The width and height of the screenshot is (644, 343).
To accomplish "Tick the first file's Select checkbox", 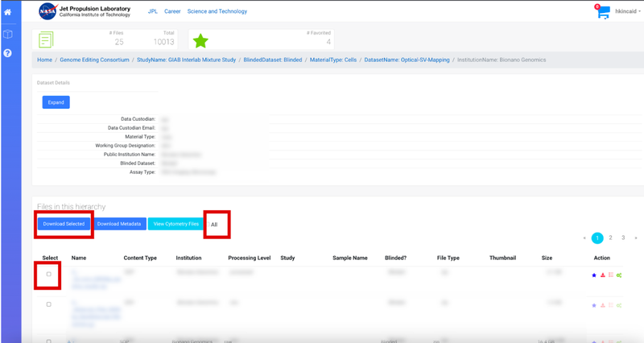I will 48,275.
